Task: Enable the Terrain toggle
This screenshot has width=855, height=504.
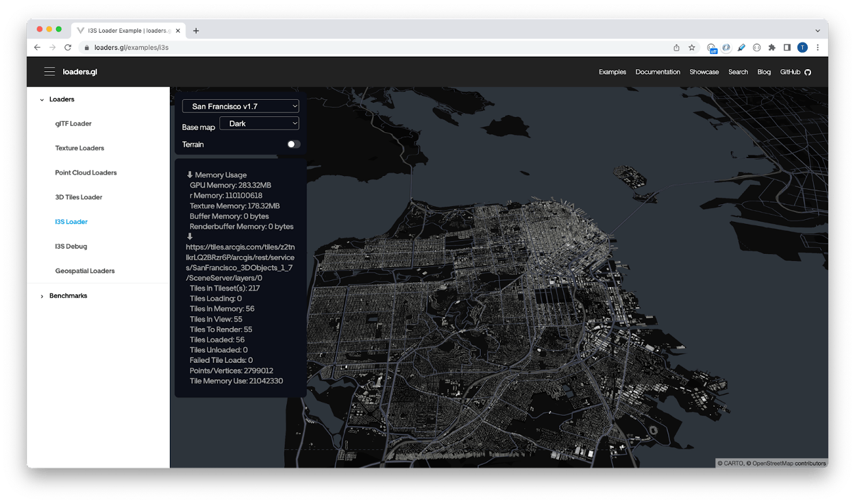Action: pos(293,144)
